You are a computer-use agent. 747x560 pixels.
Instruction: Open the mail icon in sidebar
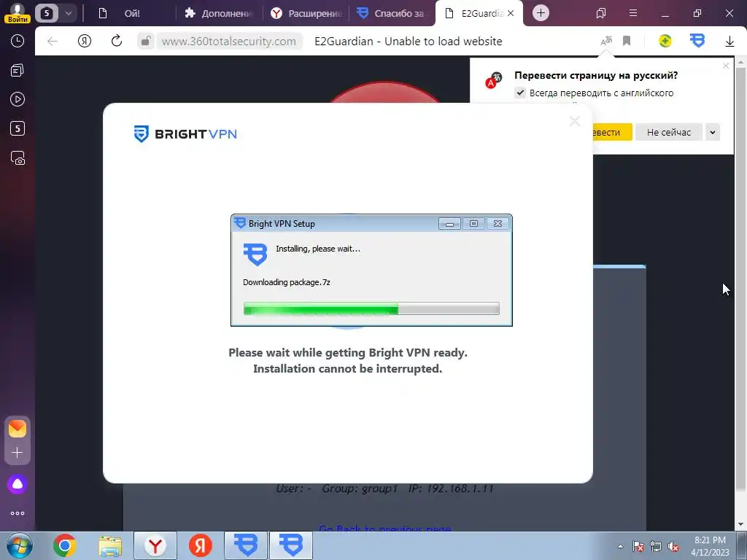18,429
